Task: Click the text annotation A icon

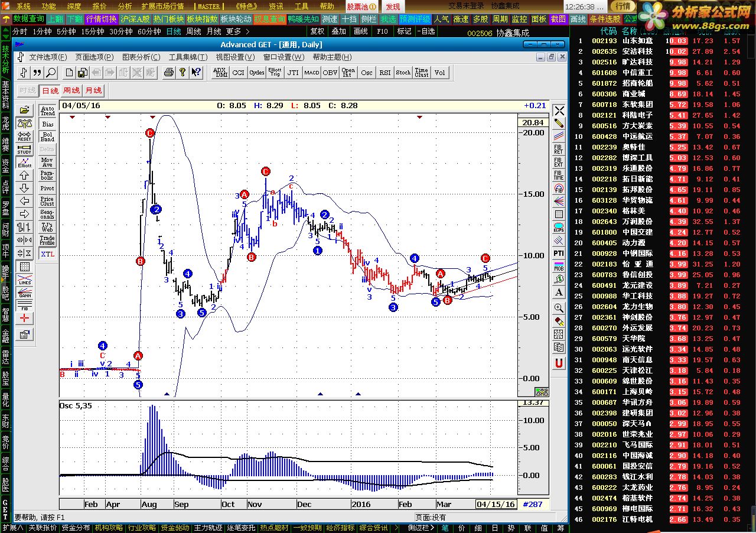Action: pyautogui.click(x=559, y=292)
